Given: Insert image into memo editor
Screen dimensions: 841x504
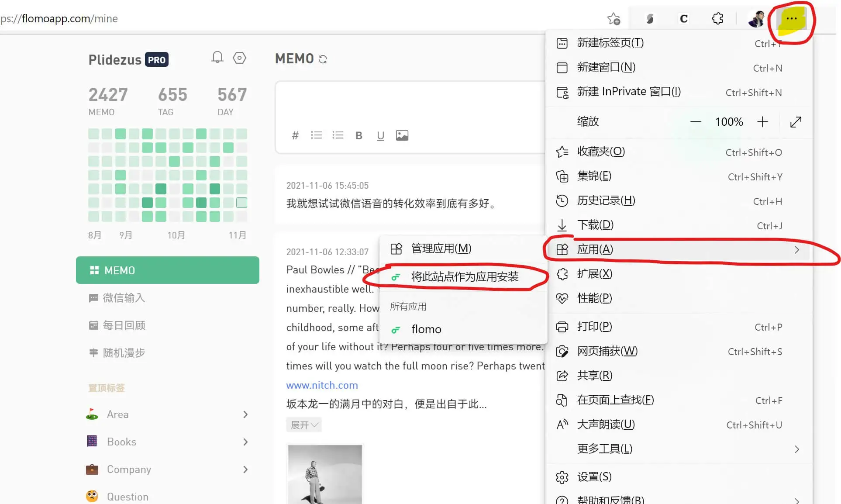Looking at the screenshot, I should 402,135.
